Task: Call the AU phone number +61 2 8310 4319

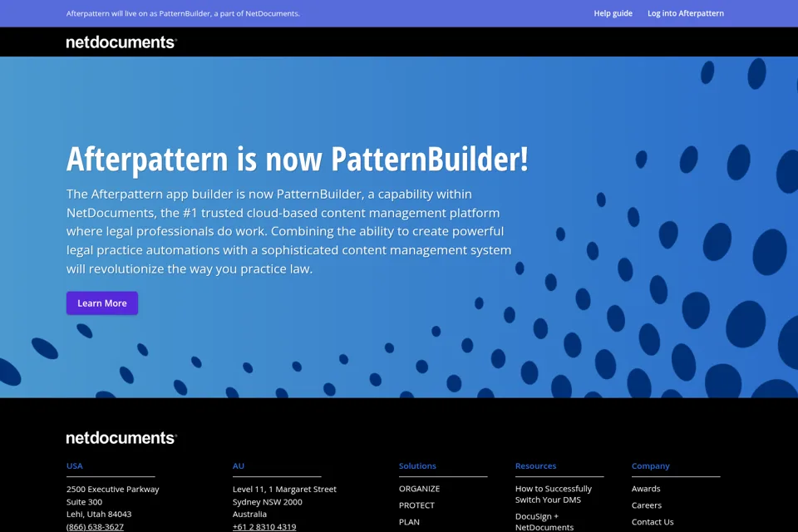Action: (264, 527)
